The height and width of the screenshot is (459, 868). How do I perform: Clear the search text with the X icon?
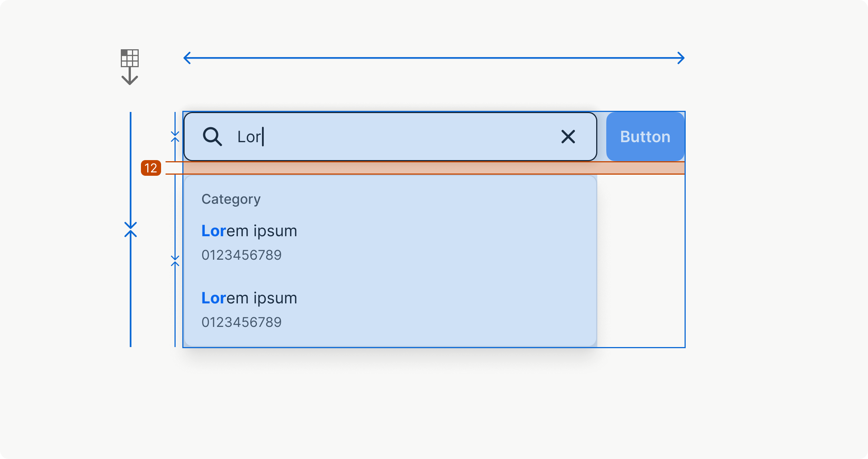click(x=568, y=137)
